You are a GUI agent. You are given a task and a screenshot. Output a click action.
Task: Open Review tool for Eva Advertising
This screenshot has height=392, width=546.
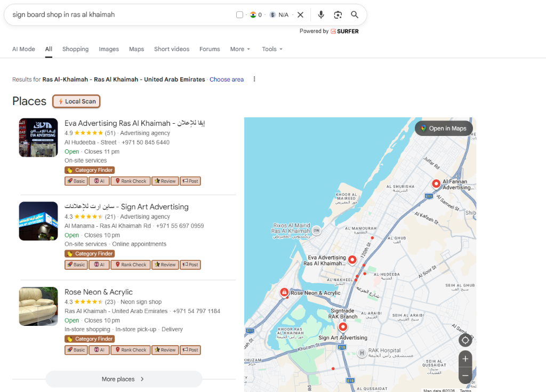[165, 181]
